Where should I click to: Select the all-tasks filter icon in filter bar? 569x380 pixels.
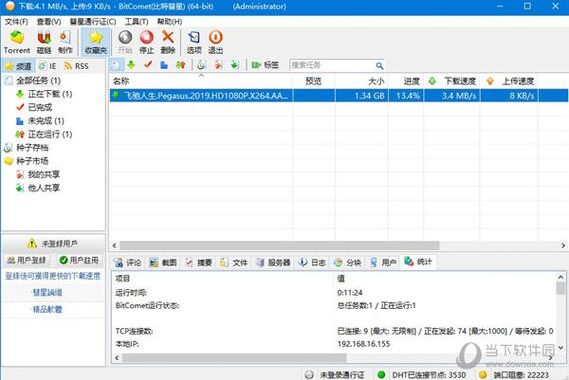pos(116,65)
